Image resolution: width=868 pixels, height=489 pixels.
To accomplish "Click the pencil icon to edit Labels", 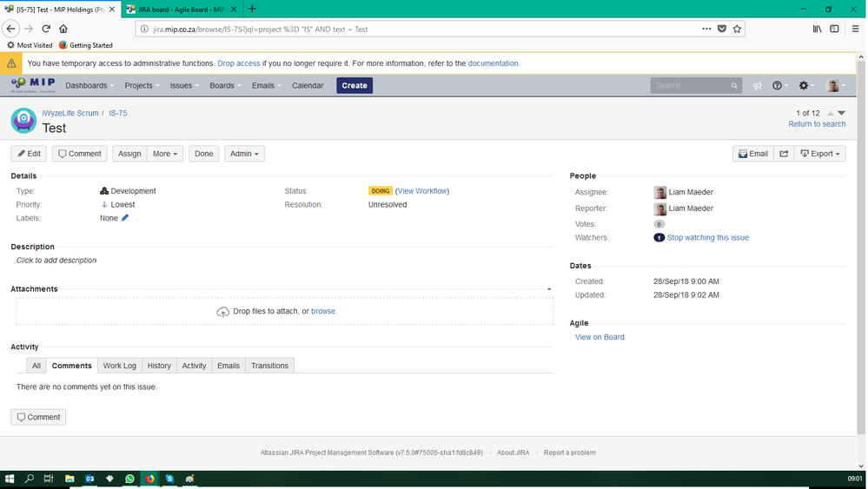I will click(125, 218).
